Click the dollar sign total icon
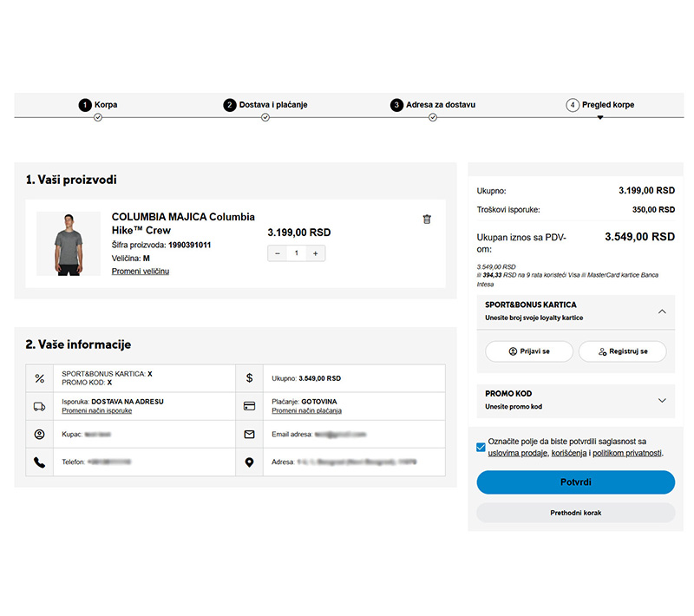The width and height of the screenshot is (694, 616). click(x=249, y=378)
